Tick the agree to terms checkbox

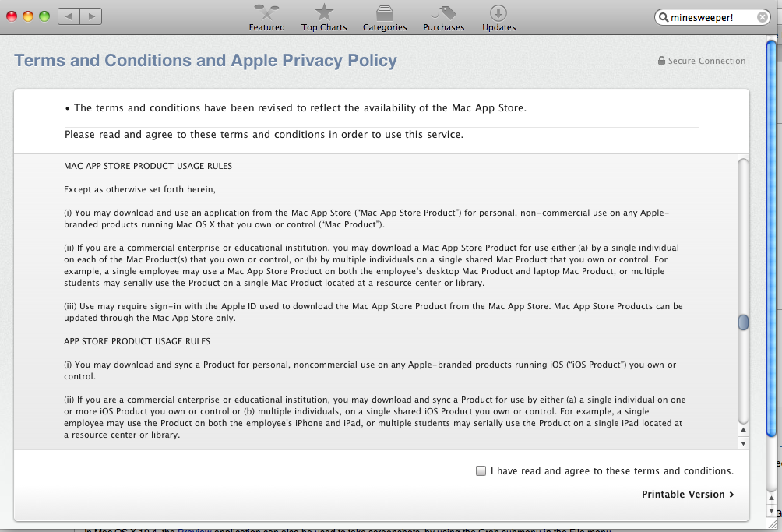pyautogui.click(x=481, y=470)
